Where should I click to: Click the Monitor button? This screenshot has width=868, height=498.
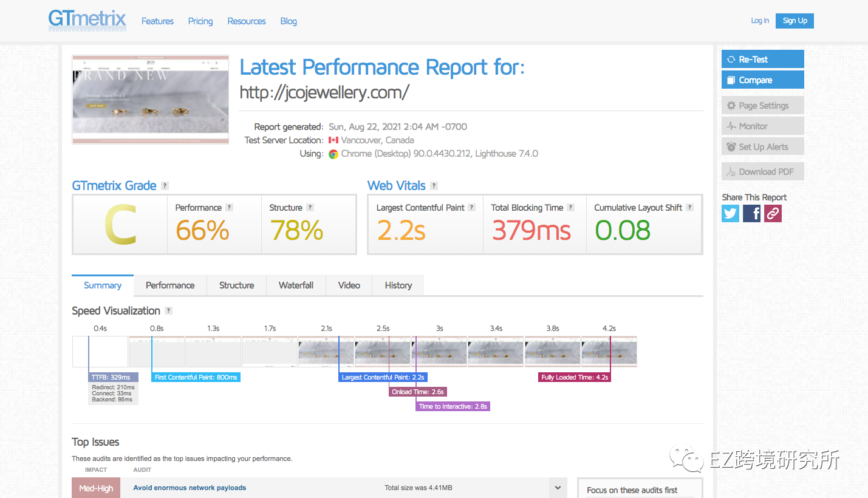tap(763, 126)
